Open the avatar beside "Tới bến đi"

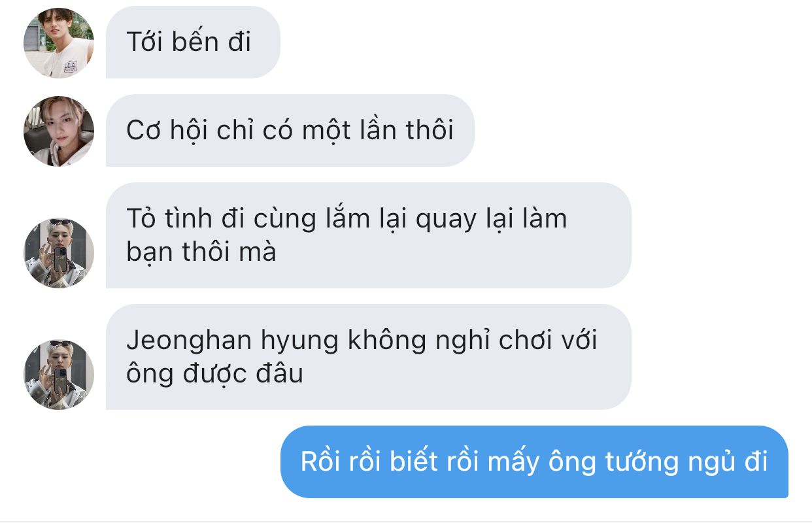(x=59, y=43)
